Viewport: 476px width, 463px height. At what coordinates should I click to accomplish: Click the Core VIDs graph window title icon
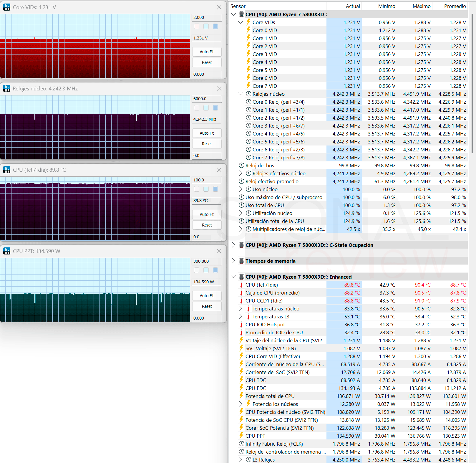pos(7,7)
